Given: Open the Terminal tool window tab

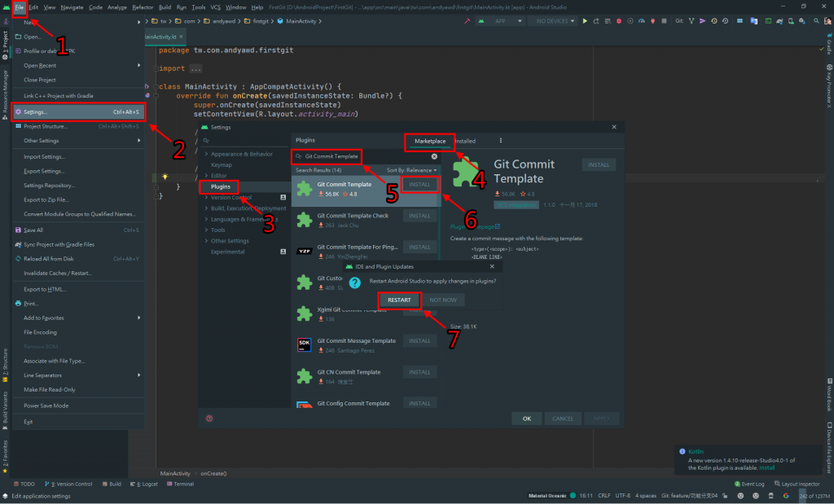Looking at the screenshot, I should click(180, 484).
